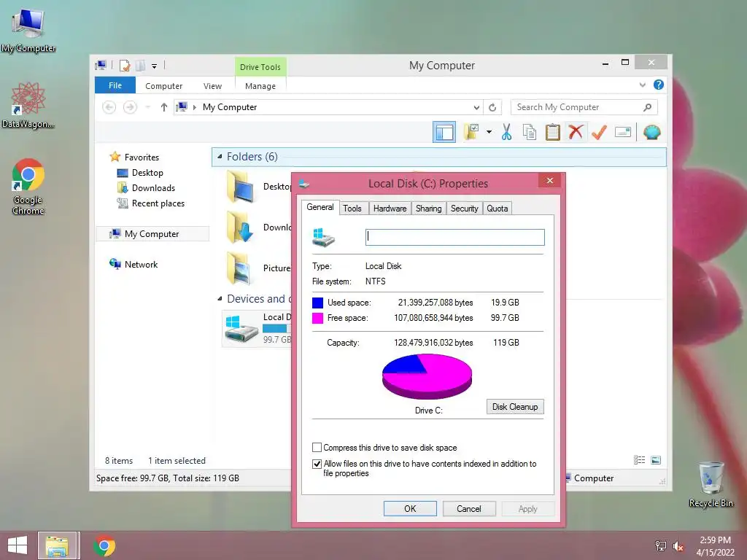
Task: Click the Forward navigation arrow
Action: pos(130,107)
